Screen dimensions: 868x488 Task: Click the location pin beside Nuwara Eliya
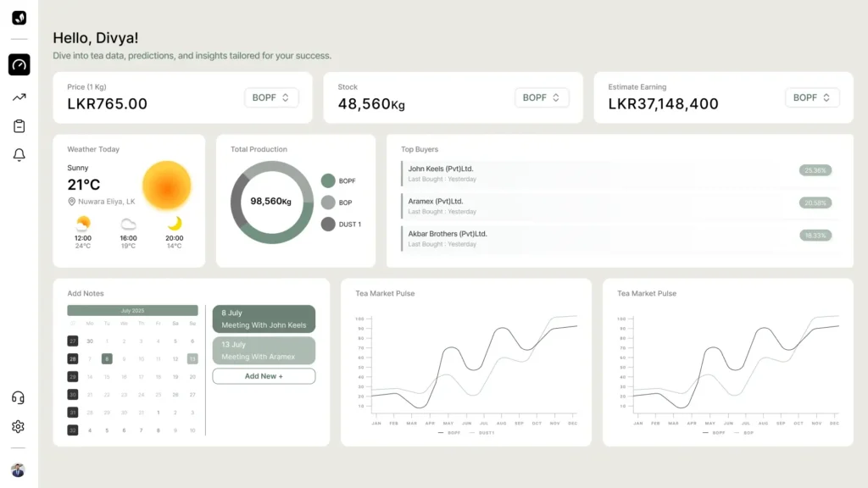72,202
